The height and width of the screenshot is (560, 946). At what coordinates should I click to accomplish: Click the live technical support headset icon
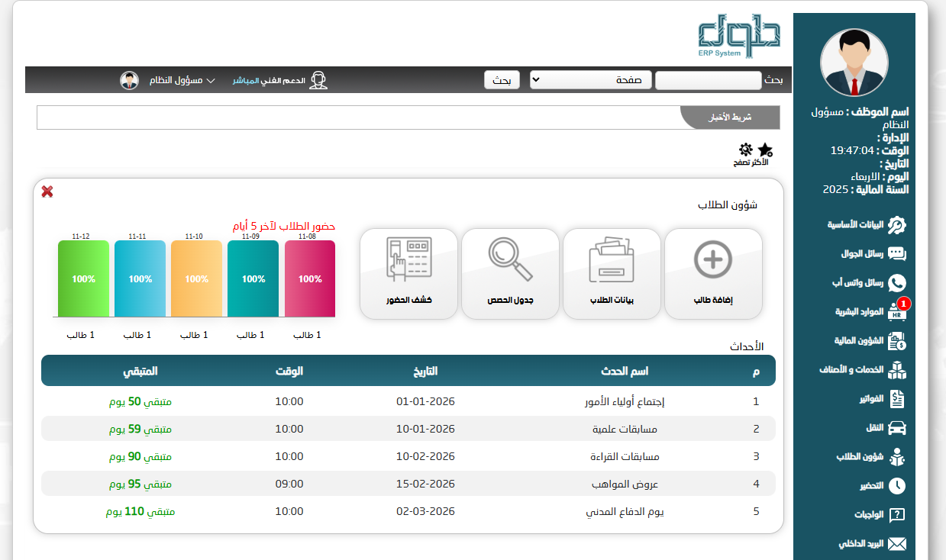318,80
